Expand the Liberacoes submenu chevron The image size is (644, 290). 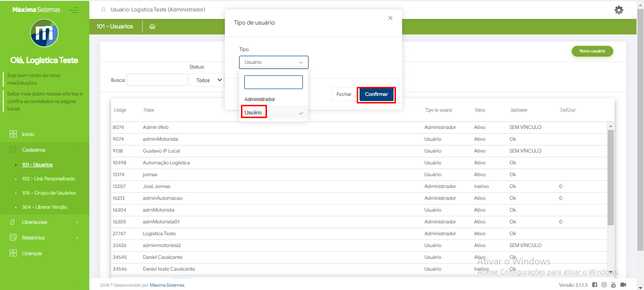pos(77,222)
